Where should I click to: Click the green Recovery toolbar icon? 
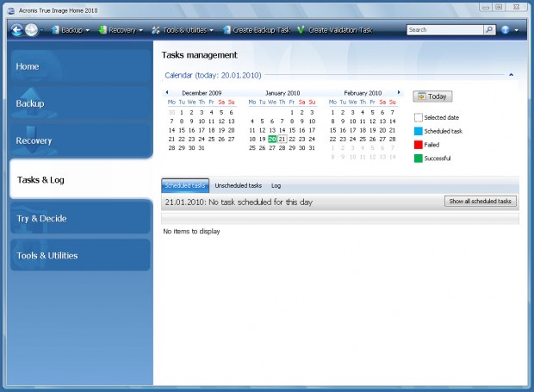tap(102, 30)
